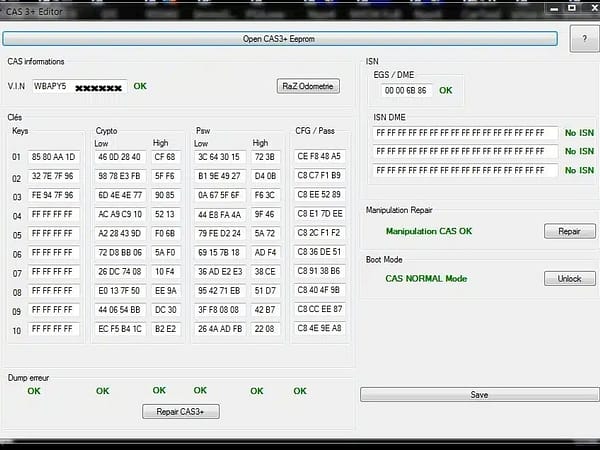Select CFG / Pass field C8 E1 7D EE

click(x=320, y=214)
